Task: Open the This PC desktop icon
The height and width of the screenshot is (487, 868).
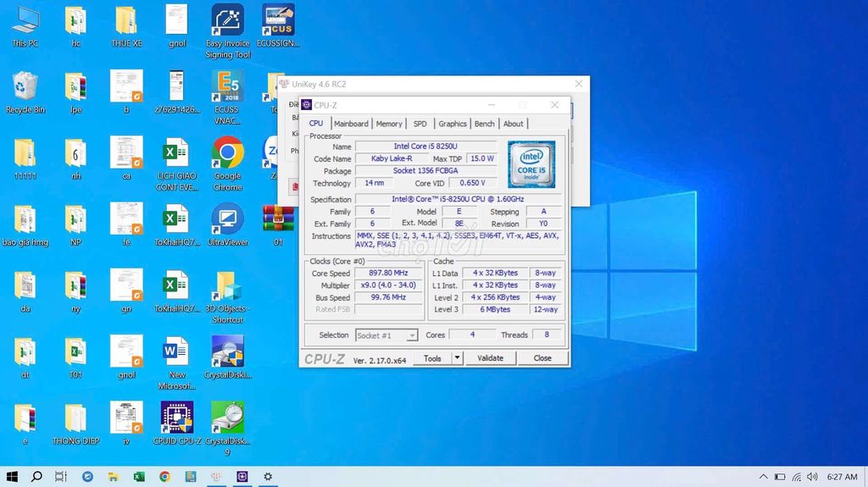Action: [25, 26]
